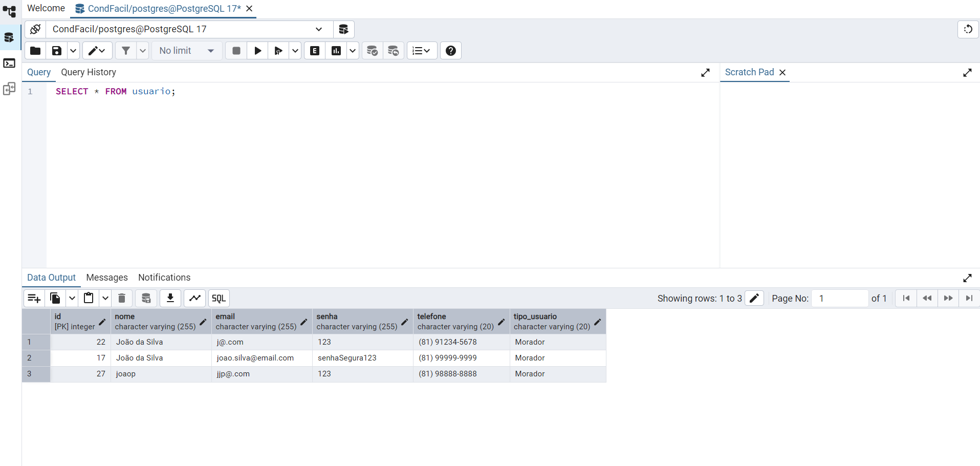
Task: Open the macros list dropdown
Action: pos(422,51)
